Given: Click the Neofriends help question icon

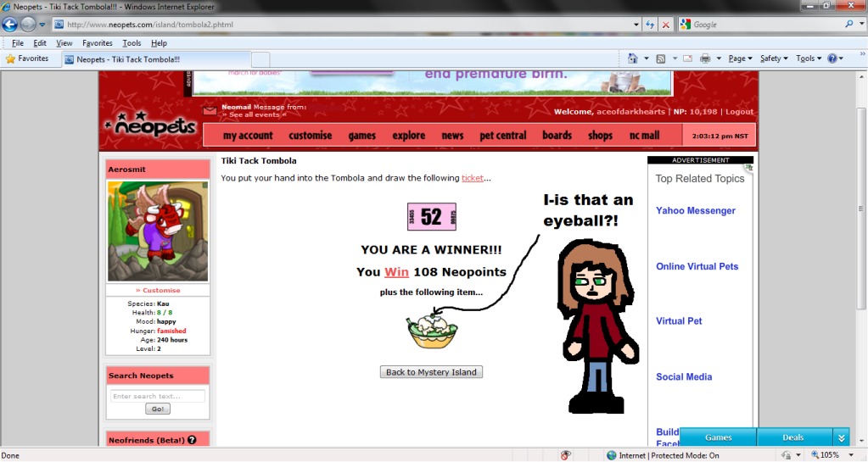Looking at the screenshot, I should (x=192, y=440).
